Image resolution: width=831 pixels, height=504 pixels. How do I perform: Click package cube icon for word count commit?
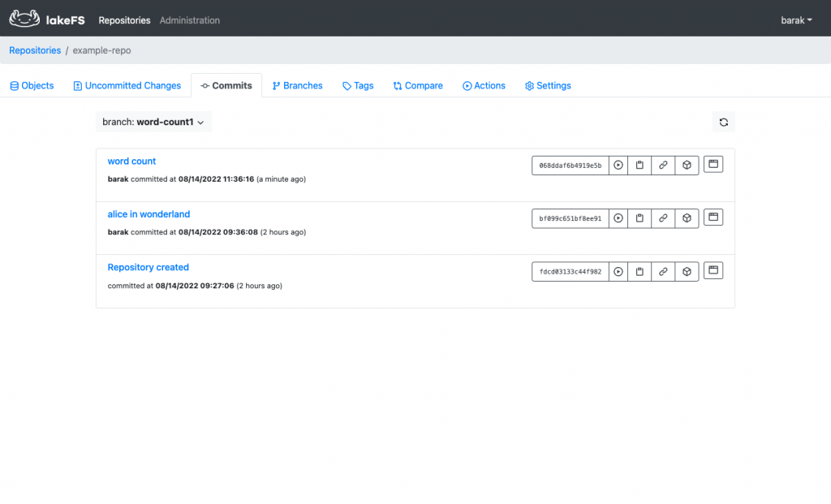pyautogui.click(x=687, y=166)
